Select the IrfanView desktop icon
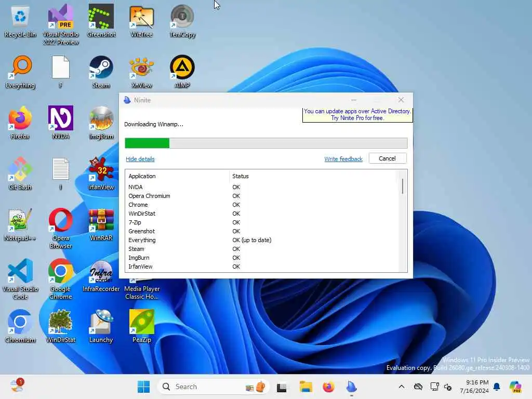Screen dimensions: 532x399 pos(101,174)
